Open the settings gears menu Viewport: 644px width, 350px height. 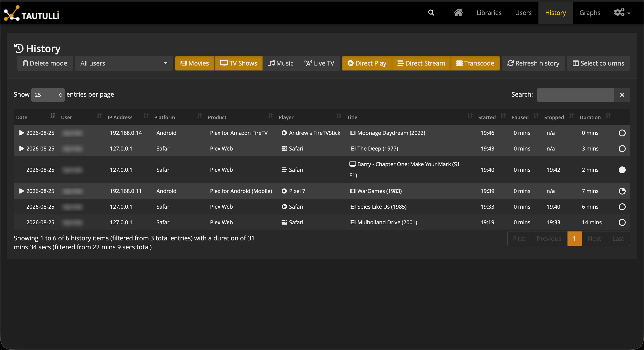tap(622, 13)
